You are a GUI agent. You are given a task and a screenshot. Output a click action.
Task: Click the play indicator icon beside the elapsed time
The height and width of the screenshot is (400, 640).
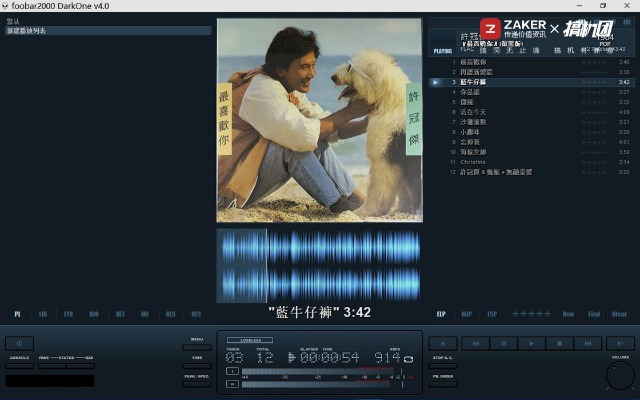[291, 358]
